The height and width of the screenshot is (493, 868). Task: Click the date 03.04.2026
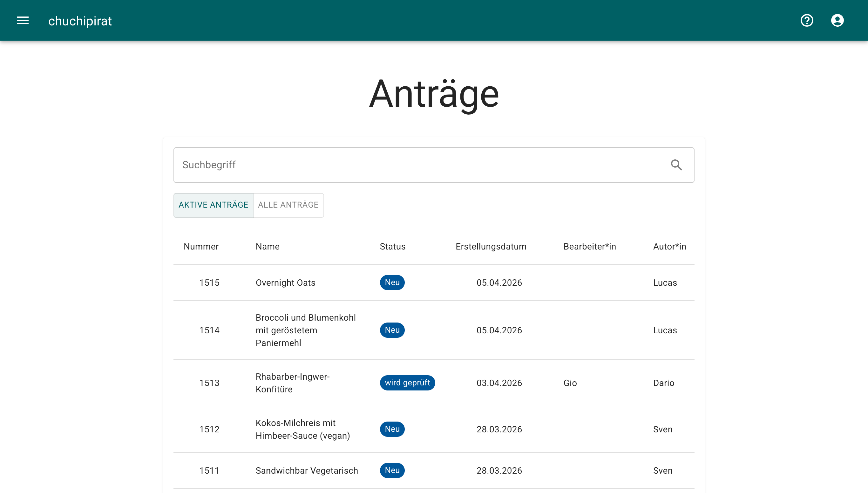click(x=499, y=383)
